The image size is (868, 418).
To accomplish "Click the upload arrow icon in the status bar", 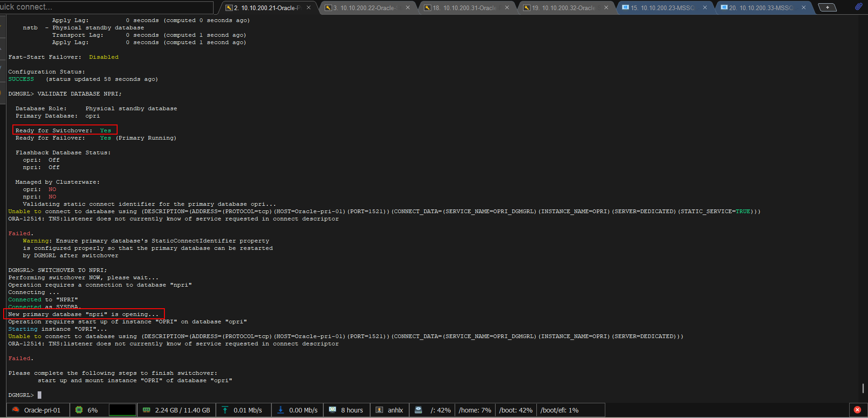I will pos(225,410).
